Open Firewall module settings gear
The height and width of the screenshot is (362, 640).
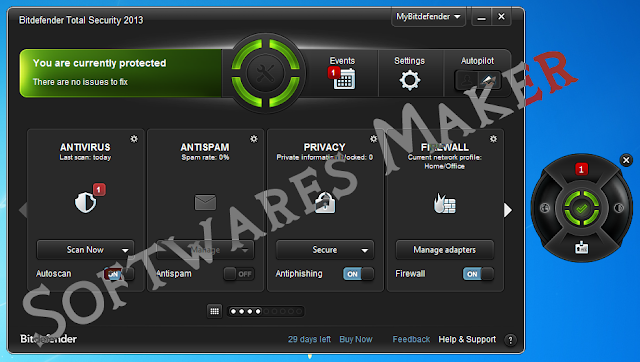click(493, 139)
